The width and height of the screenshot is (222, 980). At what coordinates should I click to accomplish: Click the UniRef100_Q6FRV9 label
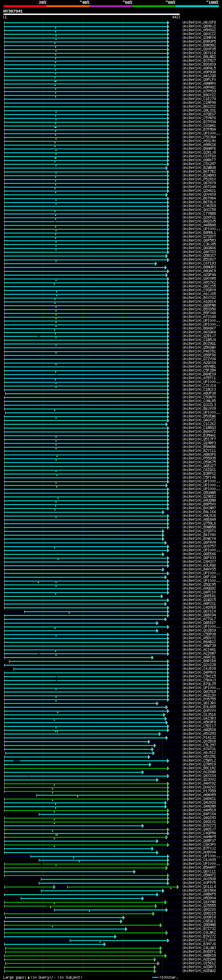[199, 542]
